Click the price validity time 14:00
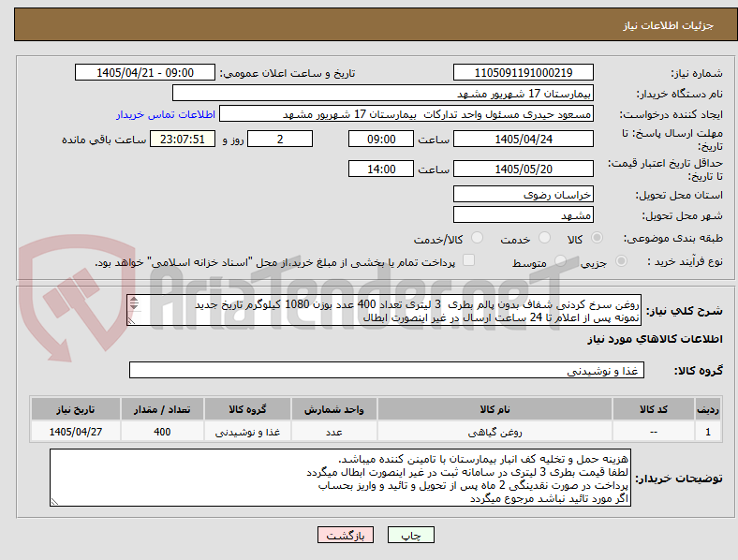 coord(381,169)
